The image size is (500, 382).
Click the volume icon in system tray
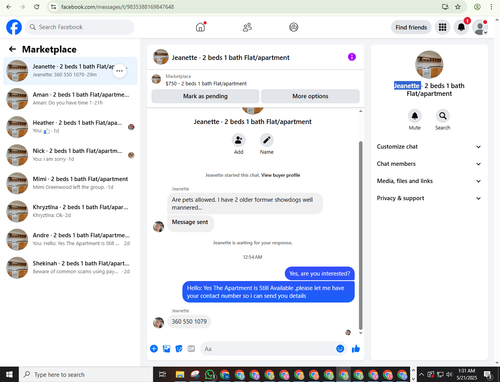[449, 374]
